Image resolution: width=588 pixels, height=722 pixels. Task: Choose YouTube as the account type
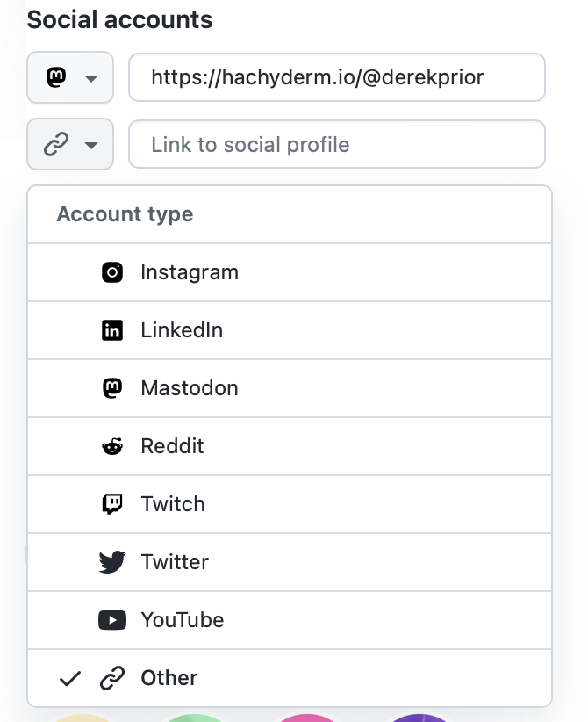(x=290, y=620)
